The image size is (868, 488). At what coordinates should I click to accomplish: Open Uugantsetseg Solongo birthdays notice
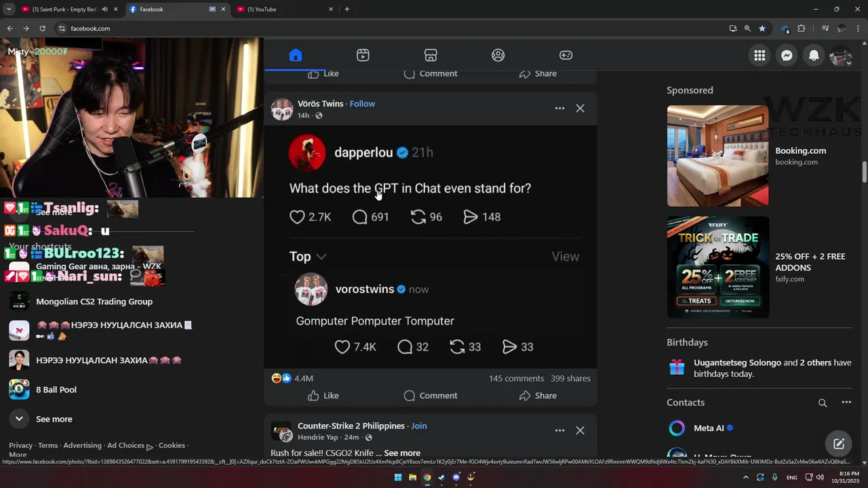[x=759, y=368]
